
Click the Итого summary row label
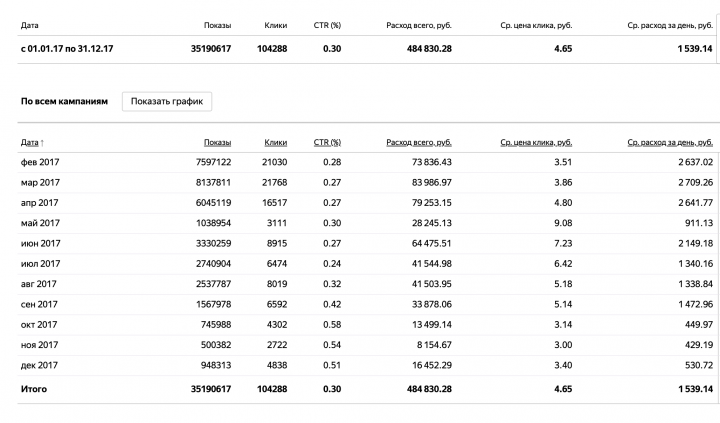[34, 389]
